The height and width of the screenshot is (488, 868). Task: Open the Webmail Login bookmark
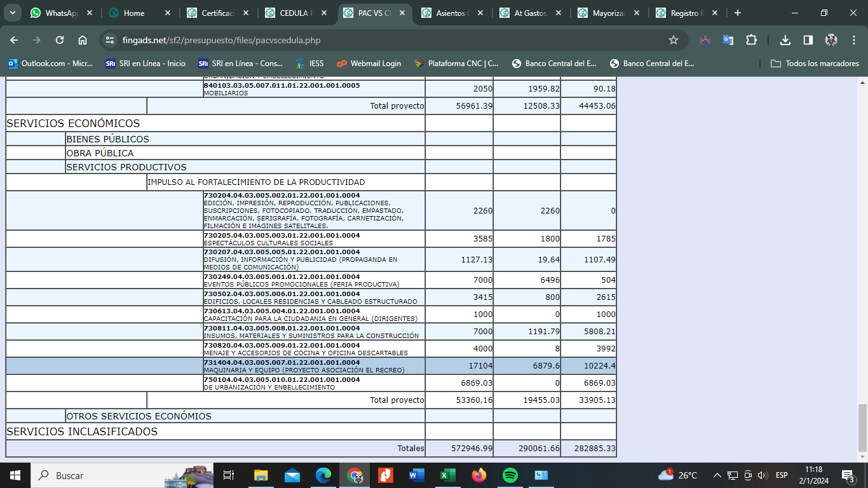pyautogui.click(x=369, y=64)
